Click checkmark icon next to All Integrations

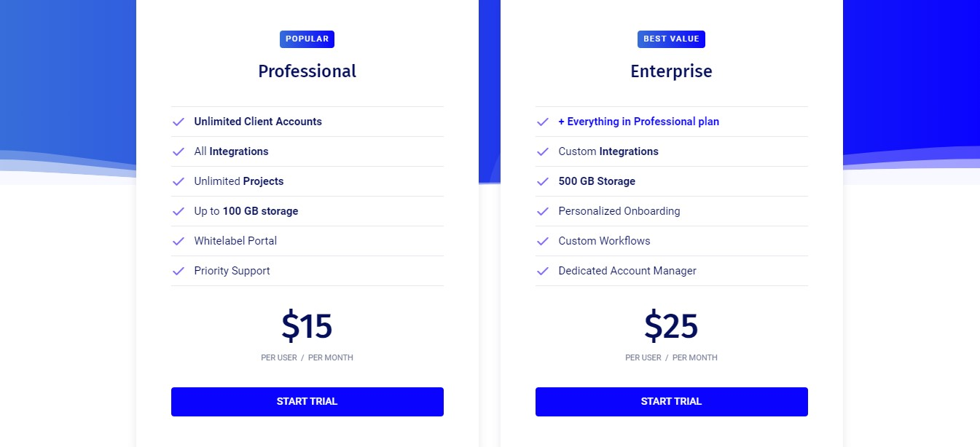click(178, 151)
